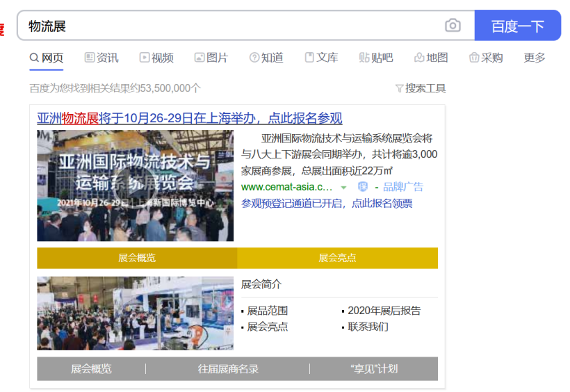The image size is (570, 392).
Task: Click the camera image-search icon
Action: pyautogui.click(x=453, y=26)
